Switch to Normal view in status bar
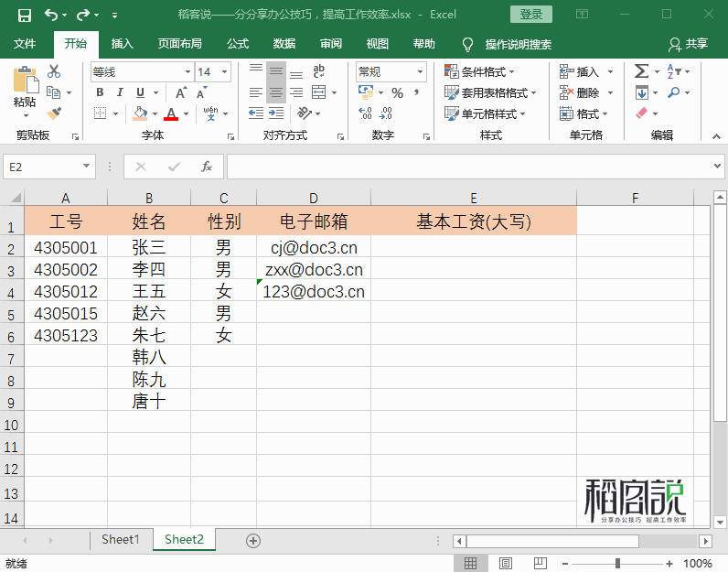Screen dimensions: 728x572 pyautogui.click(x=470, y=563)
